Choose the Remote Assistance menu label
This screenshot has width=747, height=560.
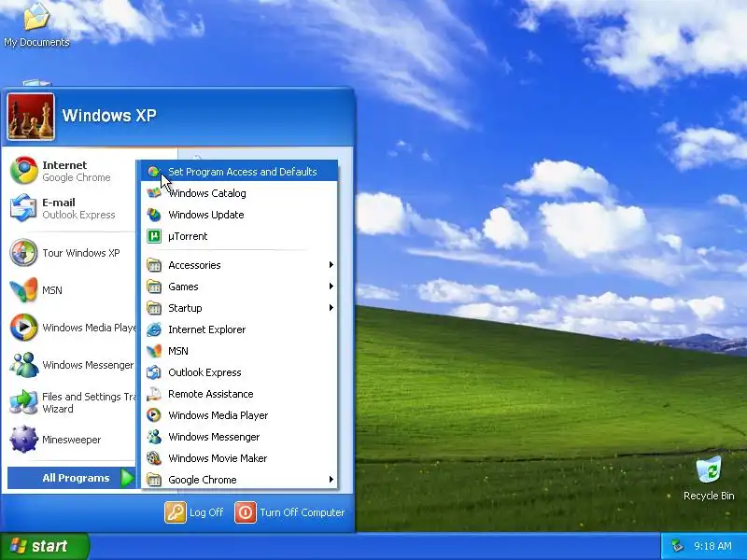pyautogui.click(x=211, y=394)
